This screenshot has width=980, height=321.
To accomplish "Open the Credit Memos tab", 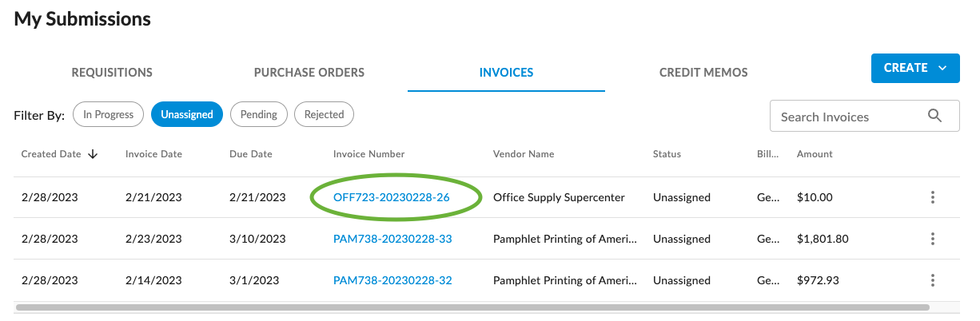I will pos(703,73).
